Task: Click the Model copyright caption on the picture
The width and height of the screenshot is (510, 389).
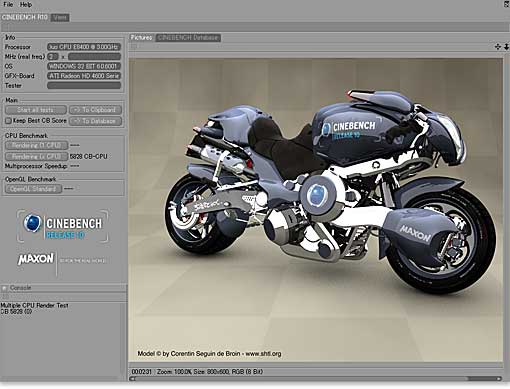Action: pyautogui.click(x=209, y=354)
